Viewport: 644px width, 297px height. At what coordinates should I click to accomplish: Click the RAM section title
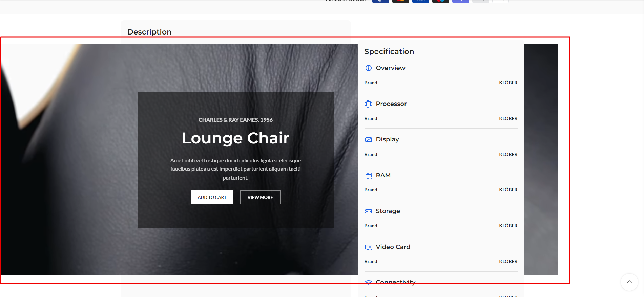383,175
